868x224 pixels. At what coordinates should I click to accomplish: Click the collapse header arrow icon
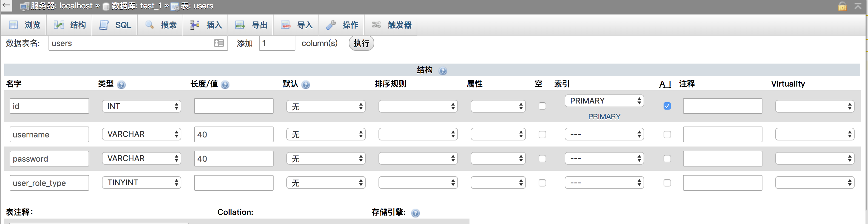[858, 6]
